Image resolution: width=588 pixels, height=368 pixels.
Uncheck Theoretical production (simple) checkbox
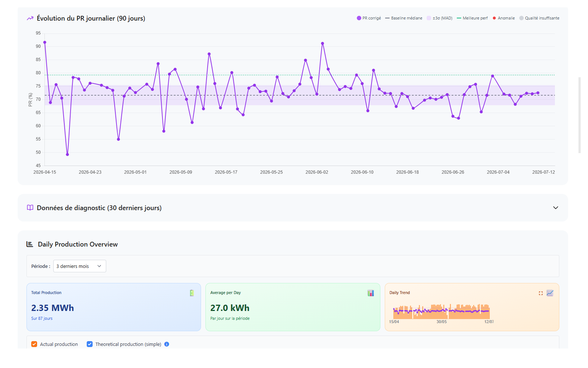click(90, 344)
